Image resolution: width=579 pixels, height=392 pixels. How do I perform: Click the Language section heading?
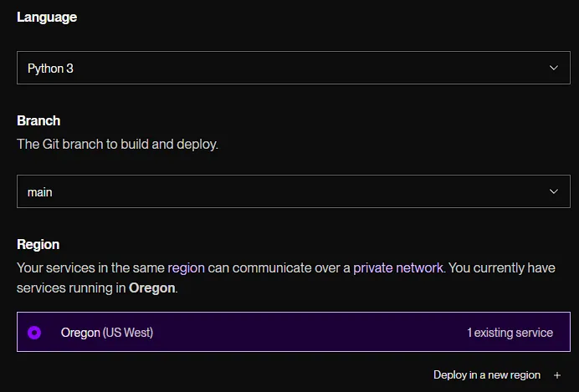[x=47, y=18]
